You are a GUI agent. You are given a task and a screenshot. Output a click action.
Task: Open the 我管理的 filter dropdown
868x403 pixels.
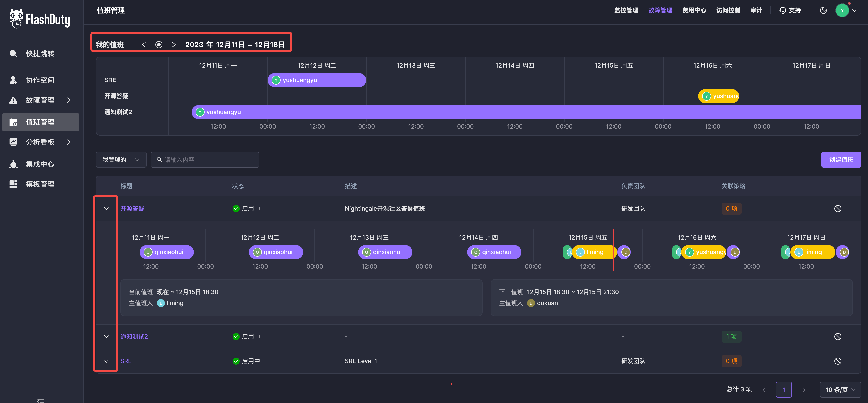pos(121,159)
